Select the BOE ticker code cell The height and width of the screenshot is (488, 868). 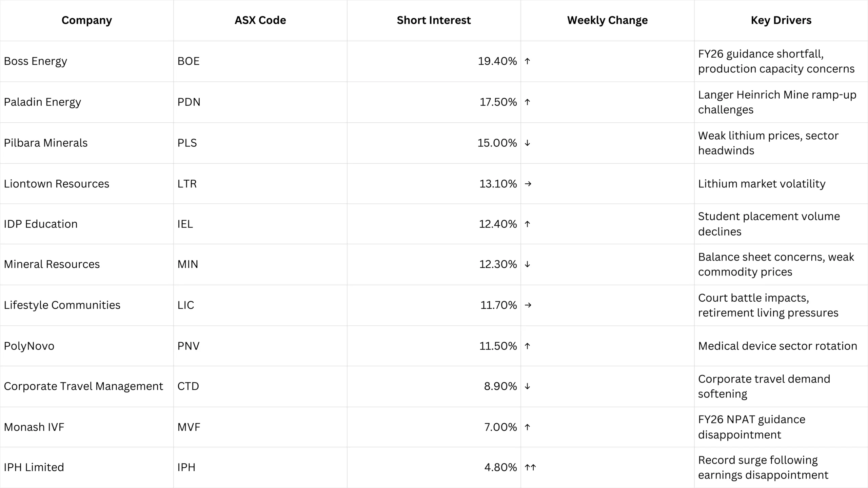click(x=189, y=61)
